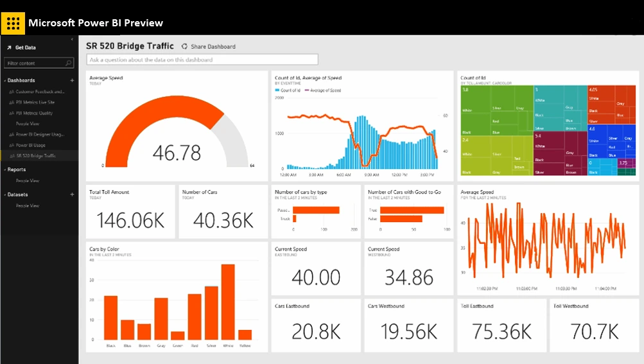This screenshot has height=364, width=644.
Task: Collapse the navigation pane with the chevron
Action: (x=72, y=39)
